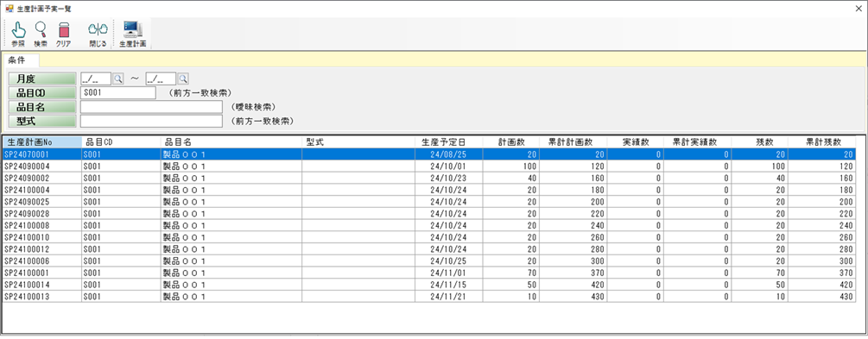This screenshot has height=339, width=868.
Task: Select row SP24090025
Action: pos(429,202)
